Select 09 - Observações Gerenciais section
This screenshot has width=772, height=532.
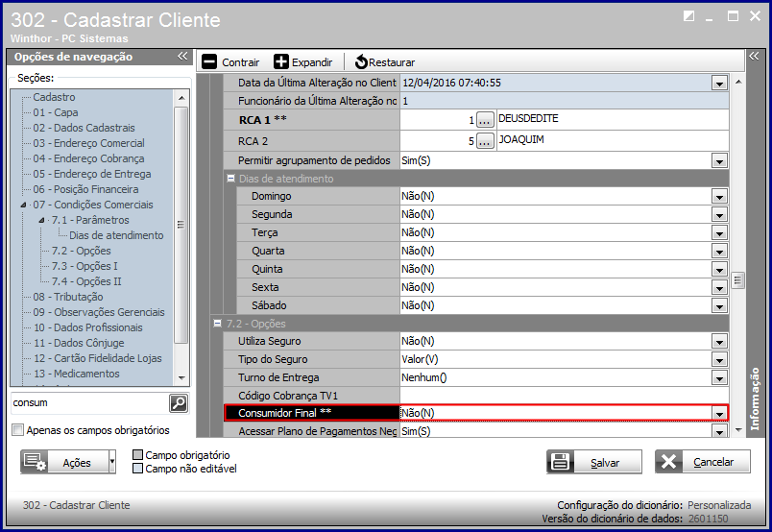point(99,312)
